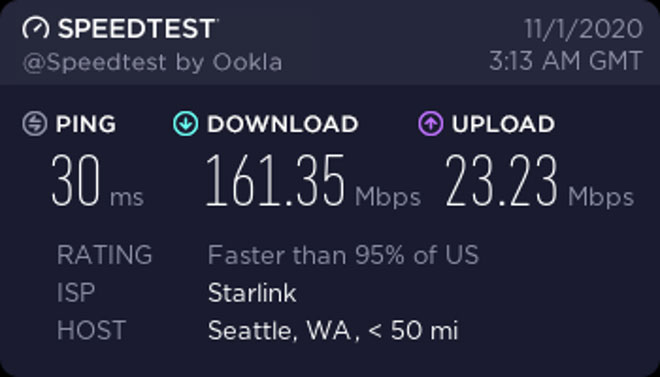
Task: Click the Faster than 95% of US text
Action: pos(343,255)
